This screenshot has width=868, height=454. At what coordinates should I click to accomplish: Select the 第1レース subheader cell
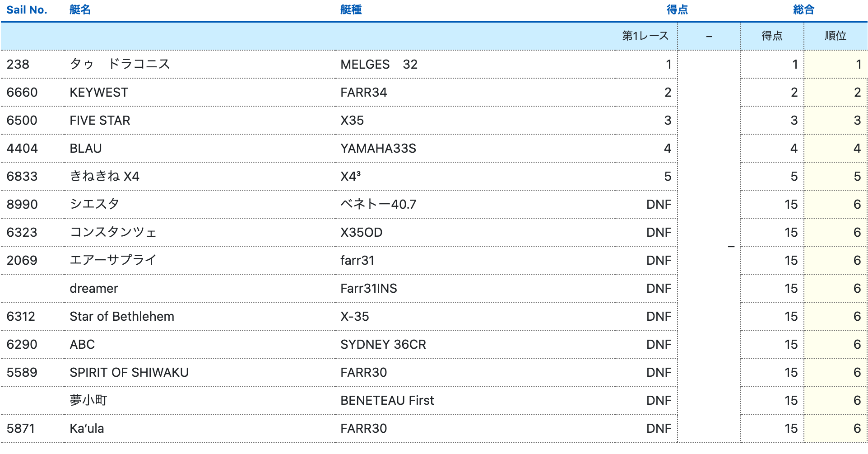point(645,36)
